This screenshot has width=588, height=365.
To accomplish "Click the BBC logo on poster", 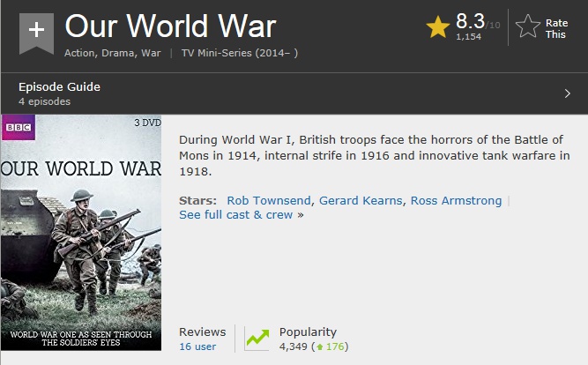I will pyautogui.click(x=19, y=128).
